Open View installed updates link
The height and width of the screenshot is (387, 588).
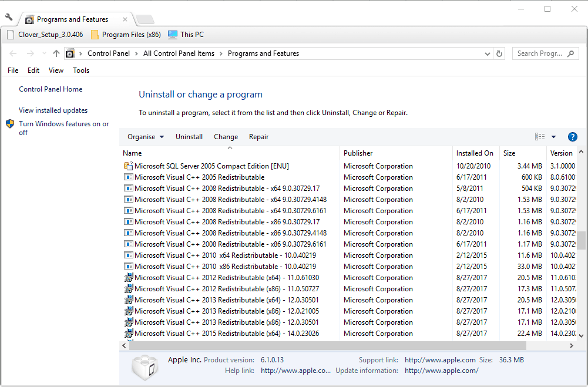pos(53,110)
